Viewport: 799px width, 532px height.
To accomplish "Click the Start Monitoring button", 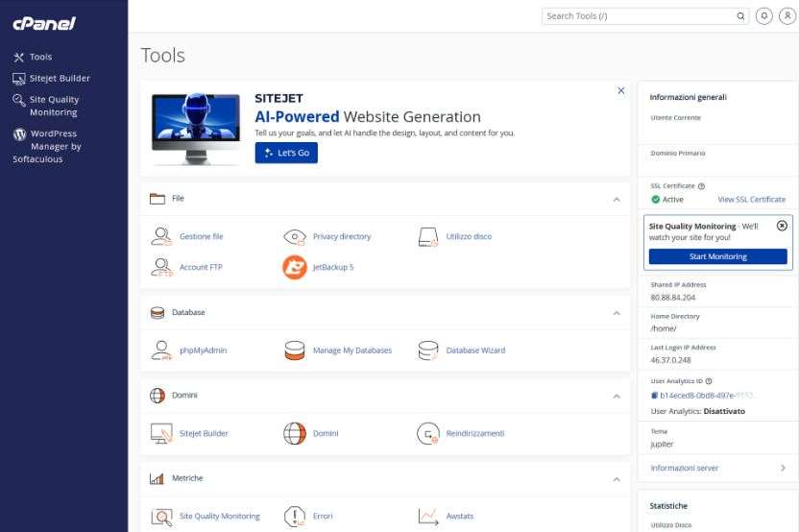I will point(718,256).
